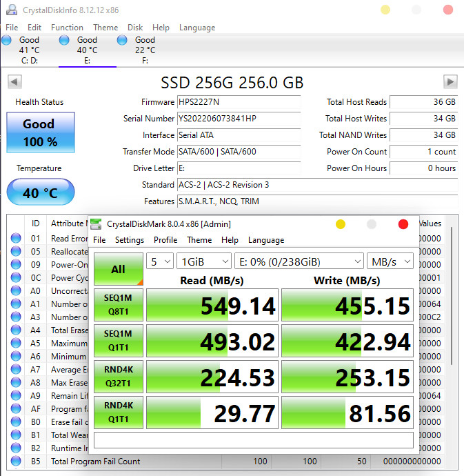
Task: Click Power On Count value 1 count
Action: click(423, 152)
